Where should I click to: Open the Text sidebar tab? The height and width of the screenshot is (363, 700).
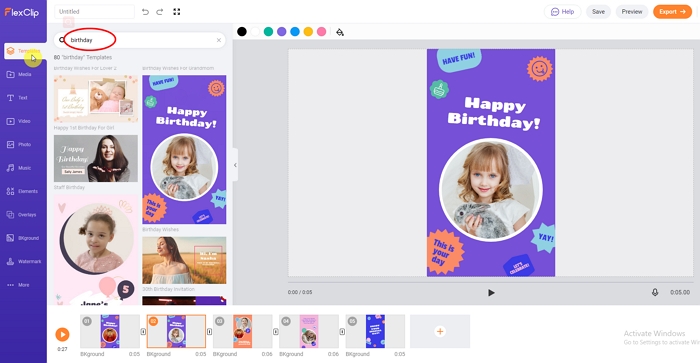click(x=17, y=98)
